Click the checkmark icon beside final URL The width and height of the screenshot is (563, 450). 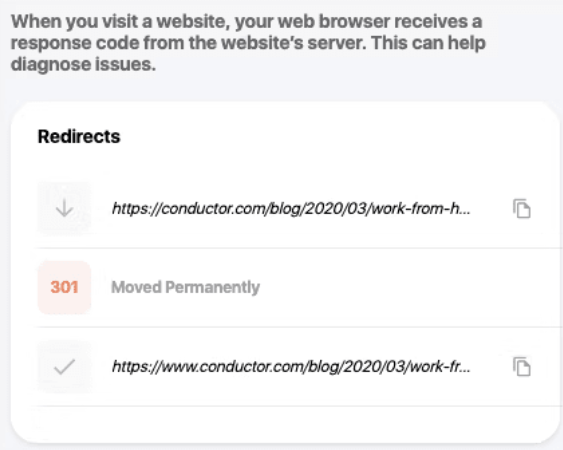click(64, 367)
